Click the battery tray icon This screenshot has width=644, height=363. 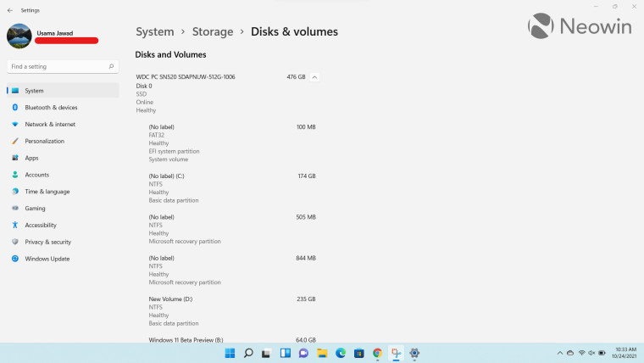point(602,353)
